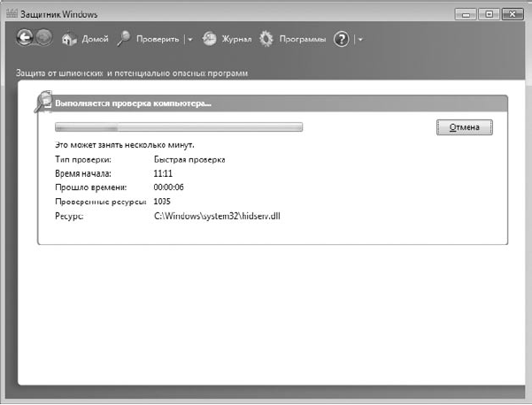This screenshot has width=532, height=405.
Task: Expand the Проверить dropdown arrow
Action: point(190,40)
